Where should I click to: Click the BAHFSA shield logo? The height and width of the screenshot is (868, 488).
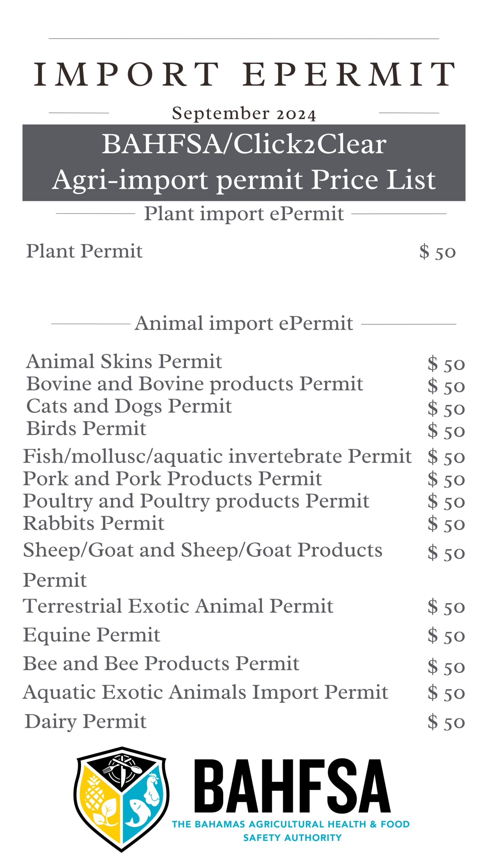[121, 799]
